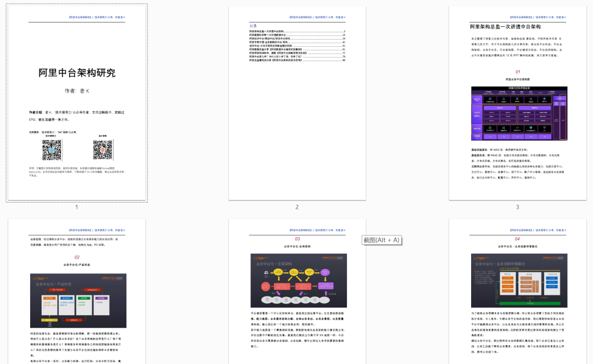593x364 pixels.
Task: Select the page 1 cover thumbnail
Action: (x=77, y=103)
